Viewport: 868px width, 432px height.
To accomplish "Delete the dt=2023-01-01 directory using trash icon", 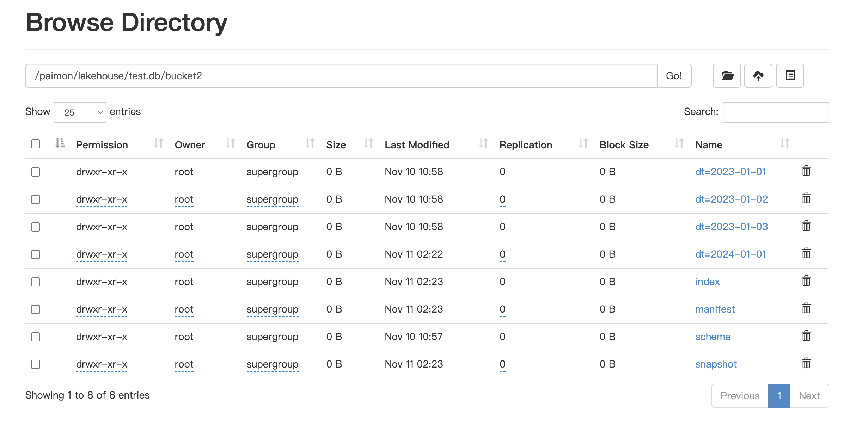I will click(806, 171).
